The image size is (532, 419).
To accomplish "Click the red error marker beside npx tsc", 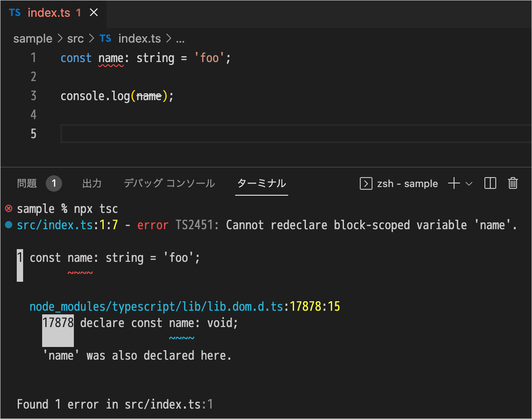I will coord(8,209).
